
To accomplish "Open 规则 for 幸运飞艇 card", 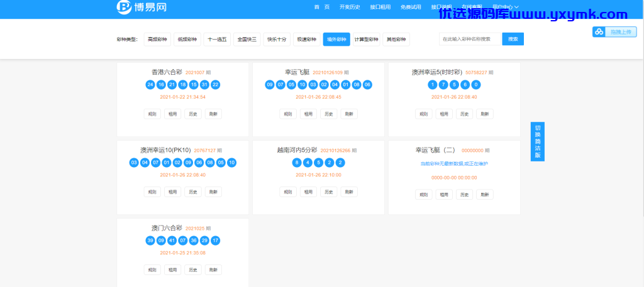I will [288, 114].
